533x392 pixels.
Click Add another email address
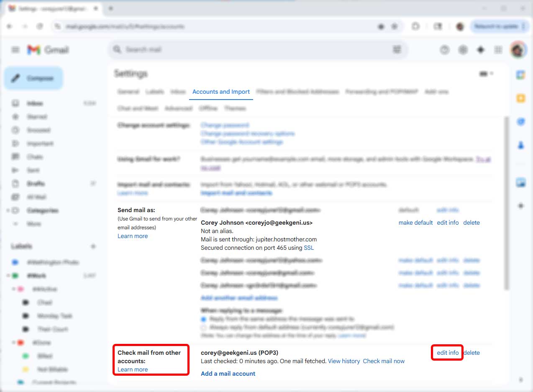tap(239, 298)
